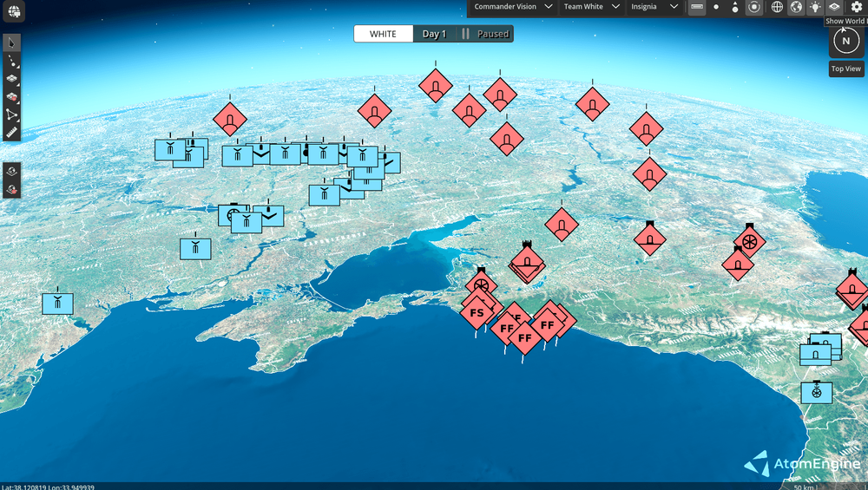Click the layers tool with red badge
Screen dimensions: 868x490
pos(11,96)
